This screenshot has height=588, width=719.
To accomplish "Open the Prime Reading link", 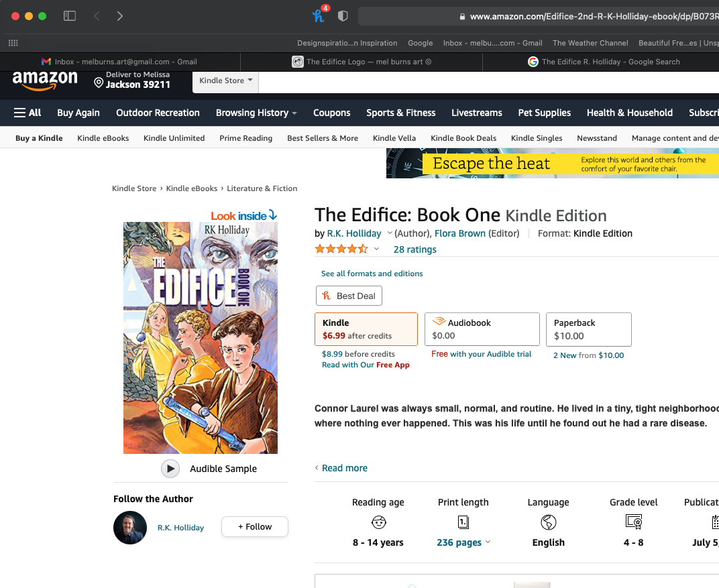I will (245, 138).
